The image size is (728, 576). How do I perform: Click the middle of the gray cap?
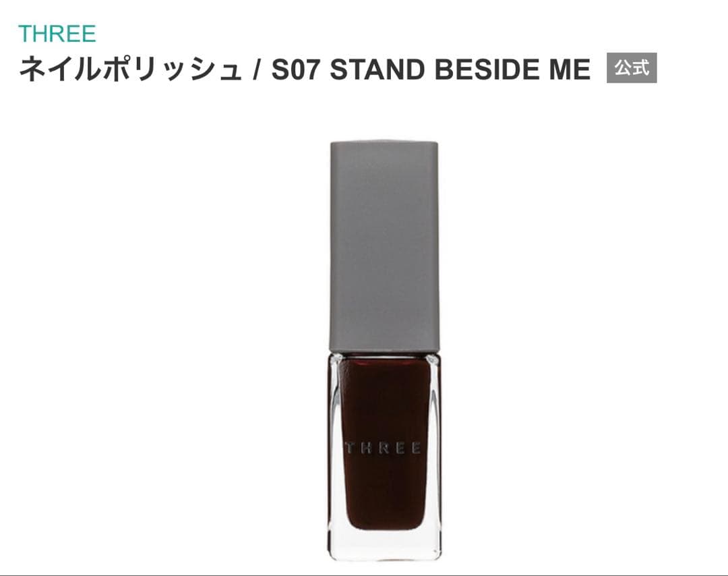pos(384,246)
